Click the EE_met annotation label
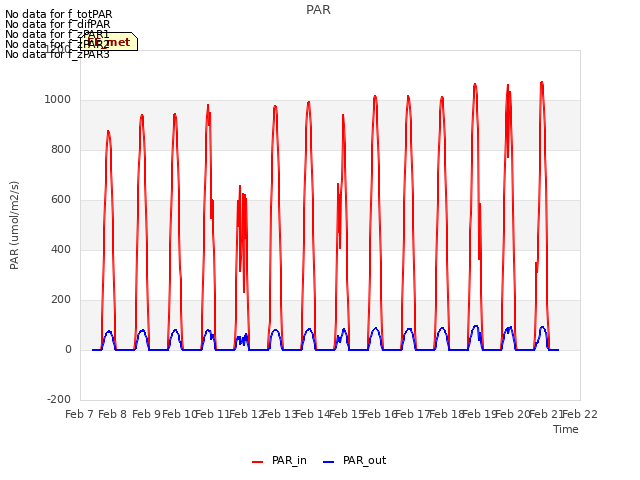The image size is (640, 480). (x=109, y=42)
